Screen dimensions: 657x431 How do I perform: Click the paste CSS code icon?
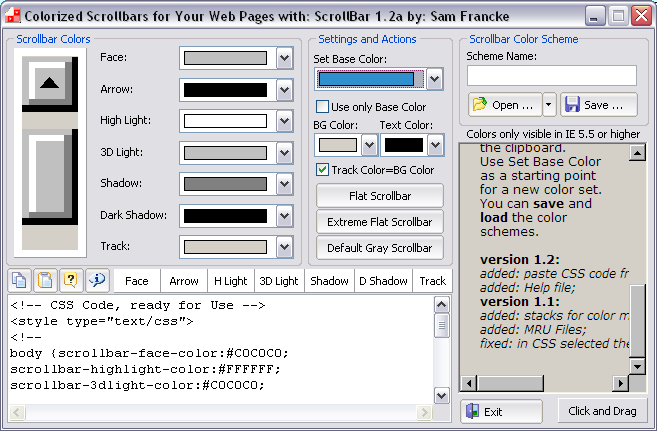45,280
